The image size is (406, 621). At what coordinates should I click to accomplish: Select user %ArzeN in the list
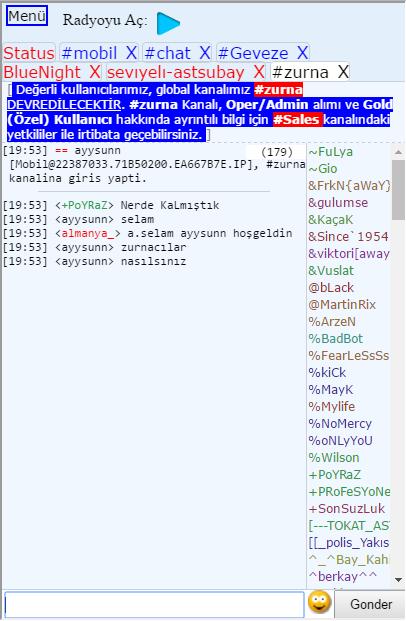click(332, 322)
